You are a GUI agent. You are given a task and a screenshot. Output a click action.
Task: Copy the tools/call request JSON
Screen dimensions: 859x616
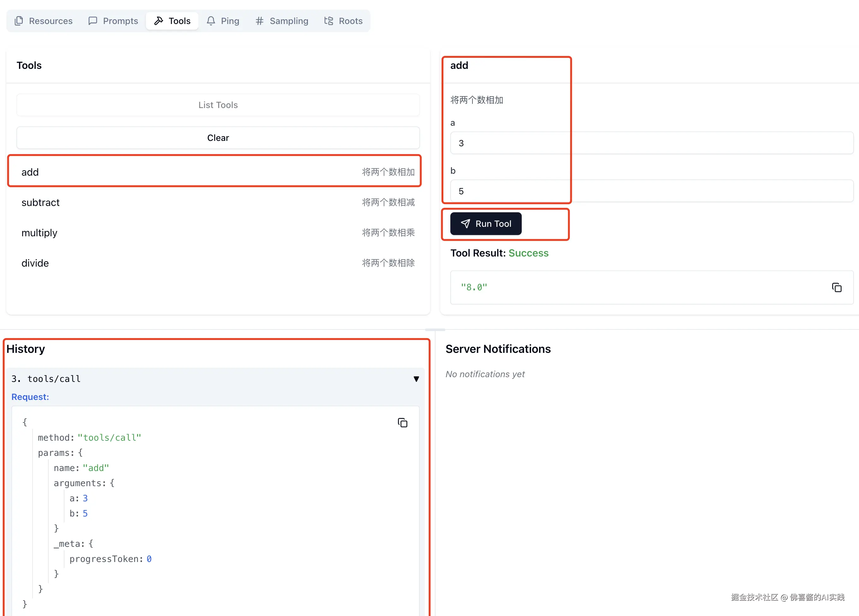[403, 423]
